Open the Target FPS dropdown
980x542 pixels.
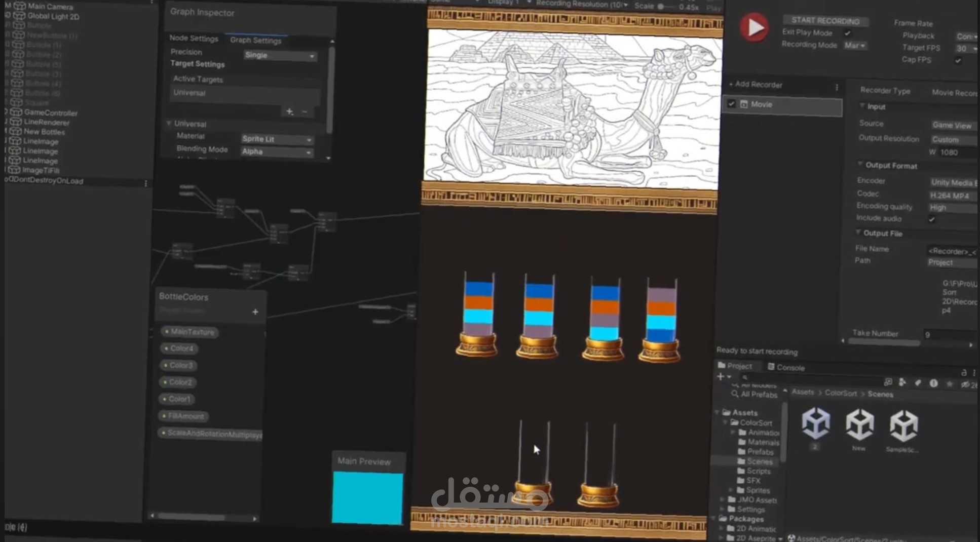[967, 49]
